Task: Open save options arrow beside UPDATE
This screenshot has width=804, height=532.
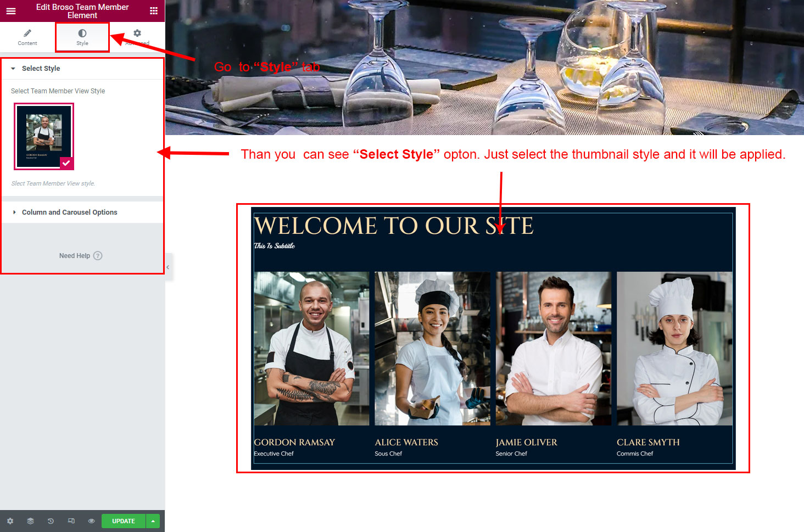Action: pos(153,521)
